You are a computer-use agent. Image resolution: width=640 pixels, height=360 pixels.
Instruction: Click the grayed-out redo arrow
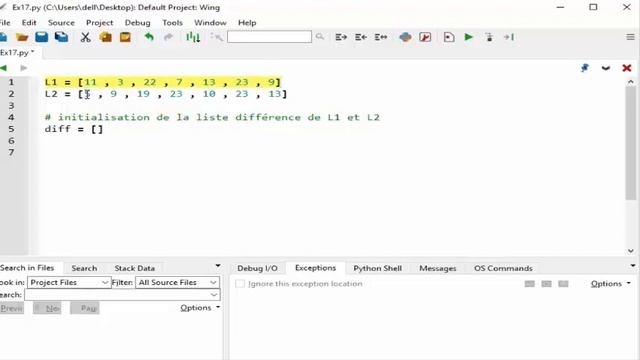click(x=168, y=37)
